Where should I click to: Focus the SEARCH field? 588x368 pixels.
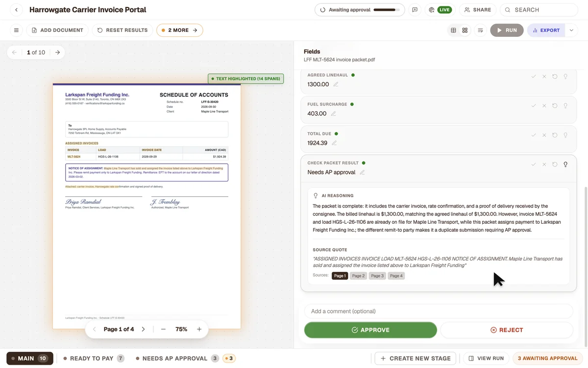click(x=539, y=10)
